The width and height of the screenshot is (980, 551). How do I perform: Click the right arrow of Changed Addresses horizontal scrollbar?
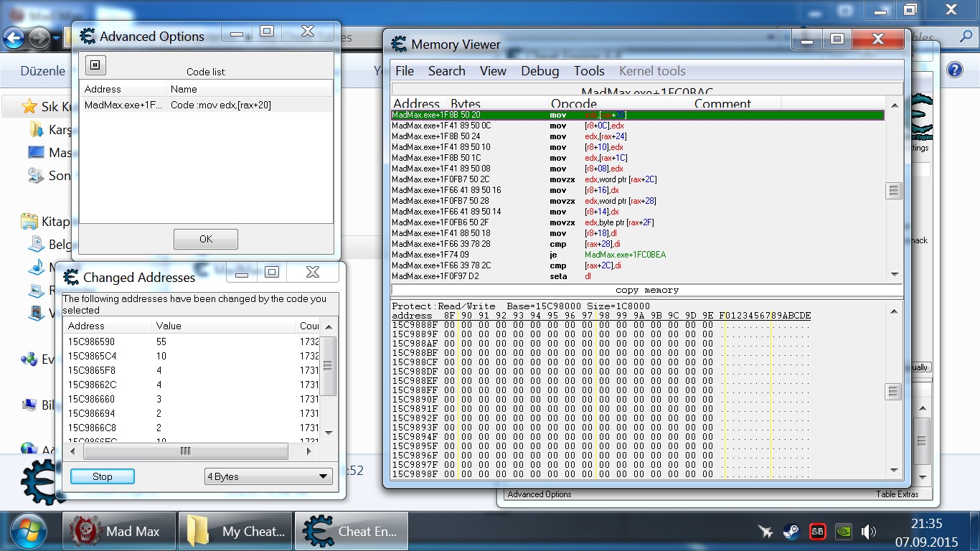coord(309,451)
